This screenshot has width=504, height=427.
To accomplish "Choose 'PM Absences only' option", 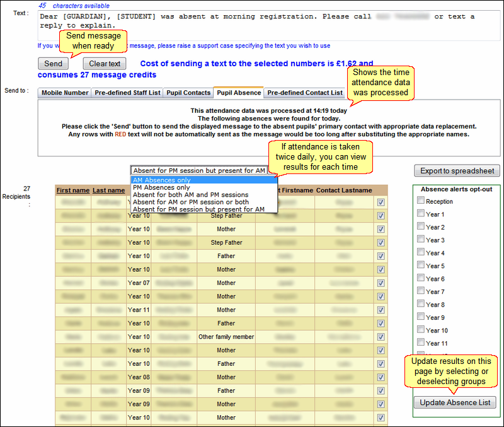I will [x=204, y=187].
